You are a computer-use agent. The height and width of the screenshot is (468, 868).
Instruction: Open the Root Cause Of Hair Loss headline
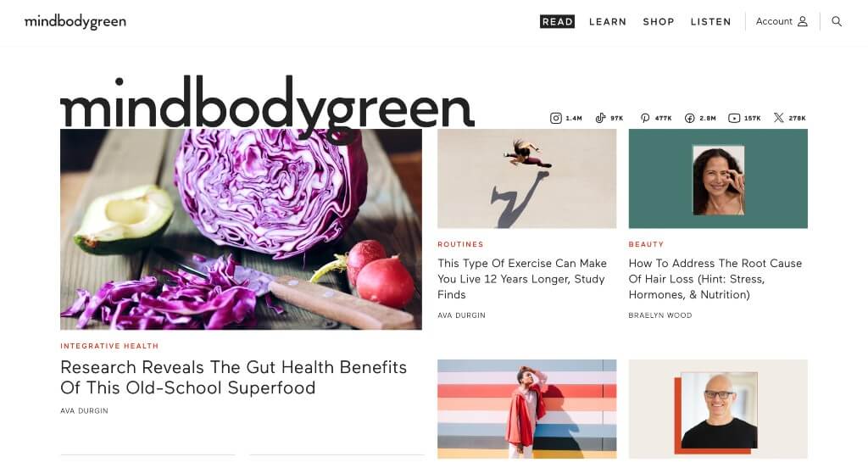click(715, 279)
